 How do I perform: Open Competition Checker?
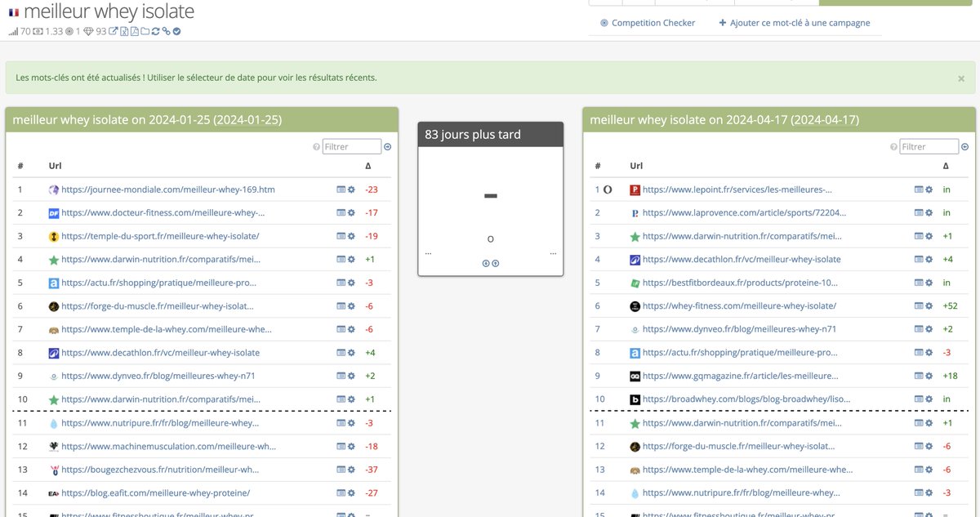(648, 23)
